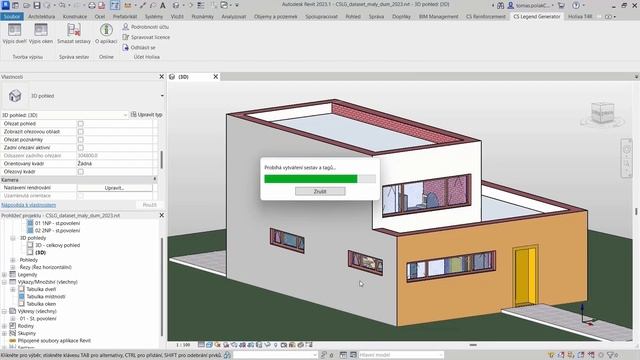
Task: Expand the Pohledy tree node
Action: [x=13, y=260]
